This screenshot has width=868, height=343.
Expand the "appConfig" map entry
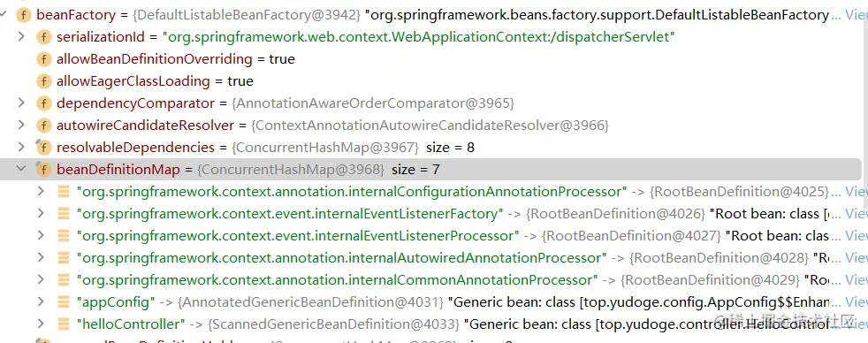point(41,302)
